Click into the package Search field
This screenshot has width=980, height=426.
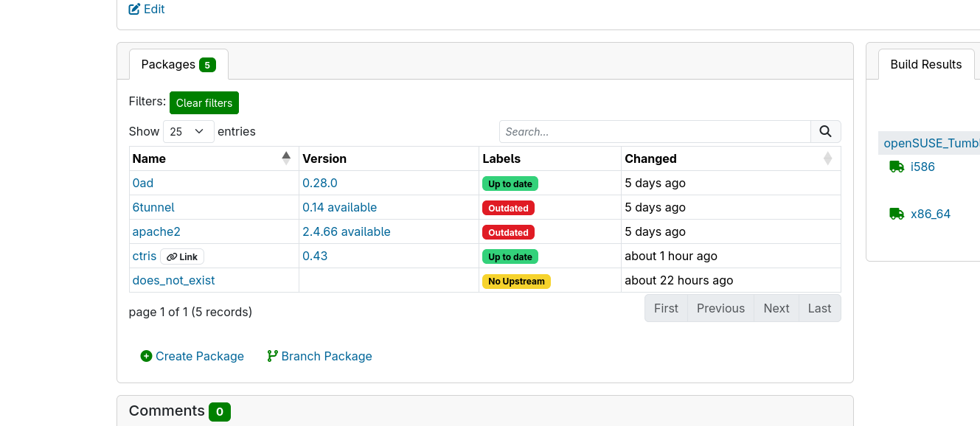(655, 132)
